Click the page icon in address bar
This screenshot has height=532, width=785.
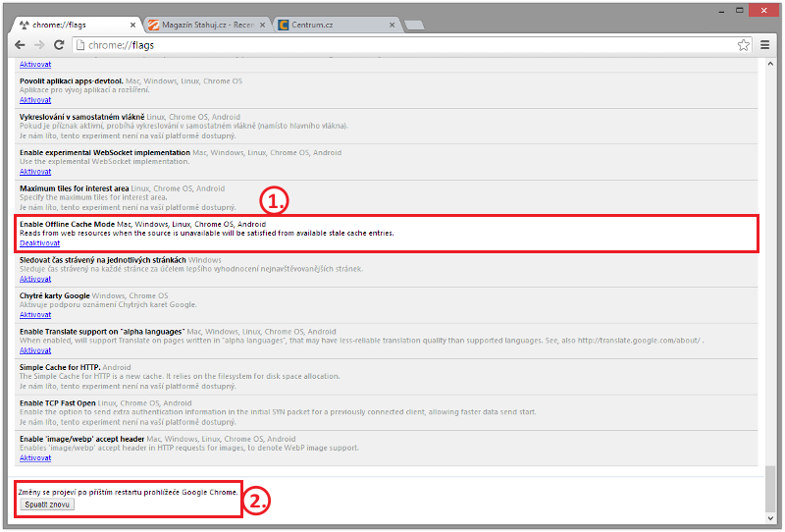[80, 45]
